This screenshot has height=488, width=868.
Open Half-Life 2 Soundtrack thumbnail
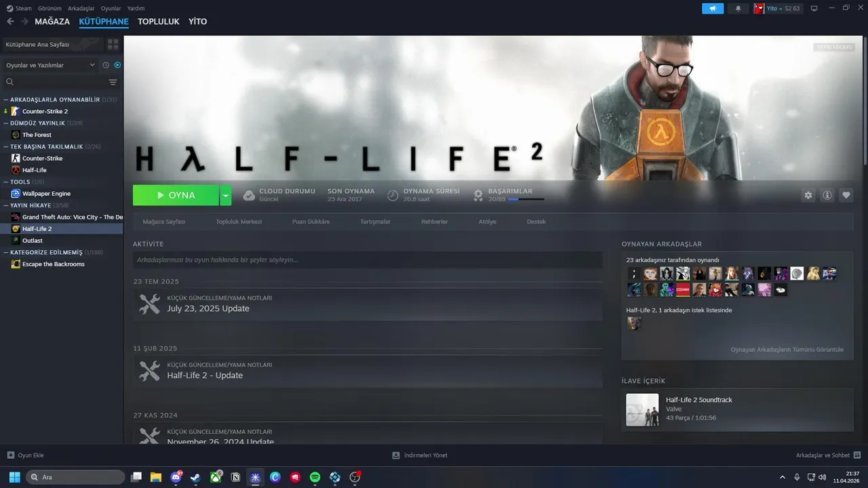pyautogui.click(x=642, y=410)
